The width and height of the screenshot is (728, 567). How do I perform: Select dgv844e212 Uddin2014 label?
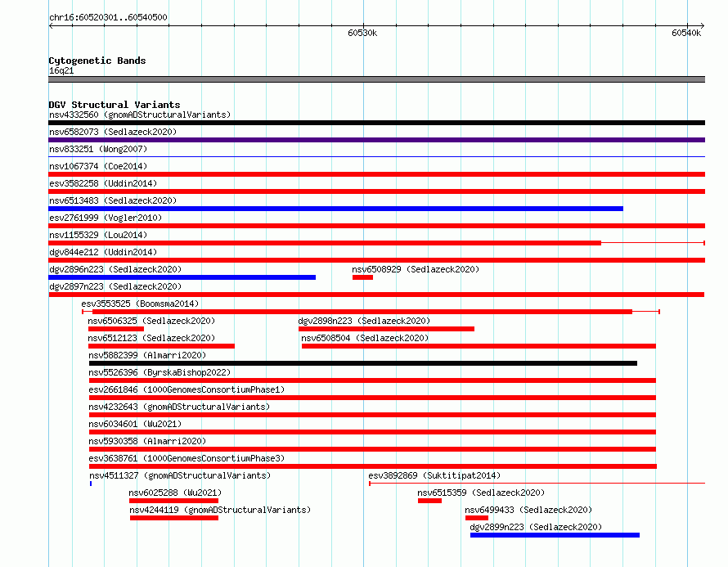[103, 252]
